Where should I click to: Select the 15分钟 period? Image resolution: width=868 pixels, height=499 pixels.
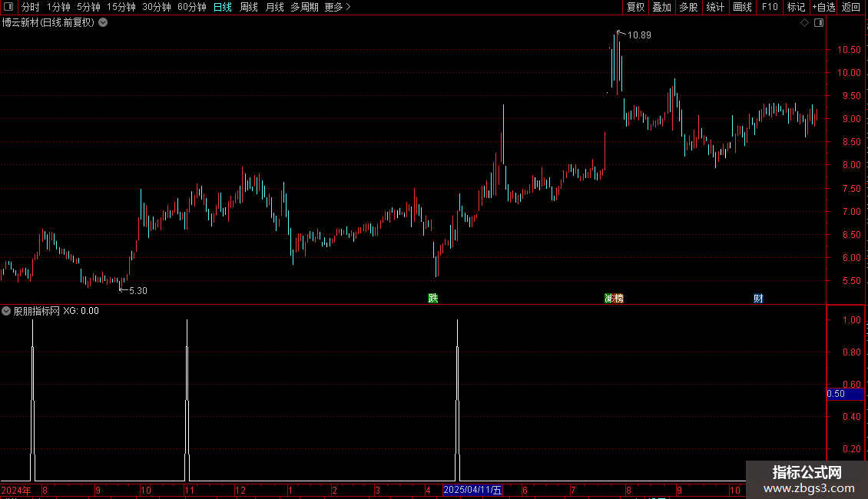point(121,7)
